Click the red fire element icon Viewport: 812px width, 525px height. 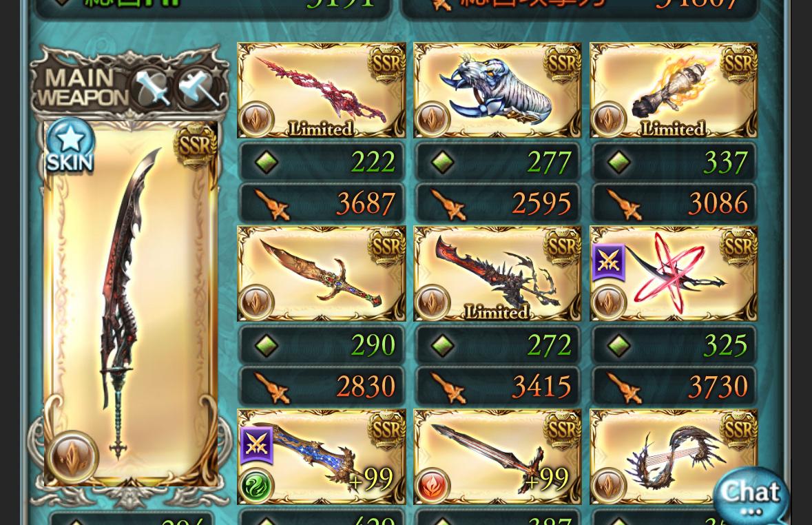(x=433, y=486)
